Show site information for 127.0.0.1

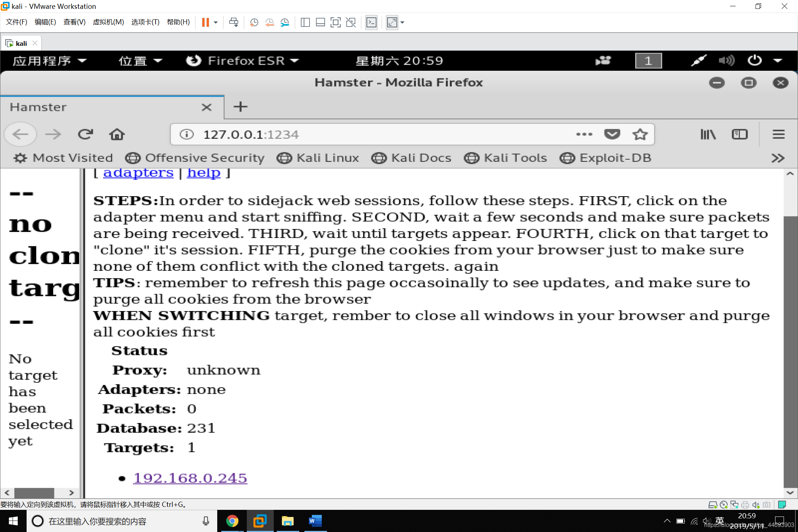click(187, 134)
